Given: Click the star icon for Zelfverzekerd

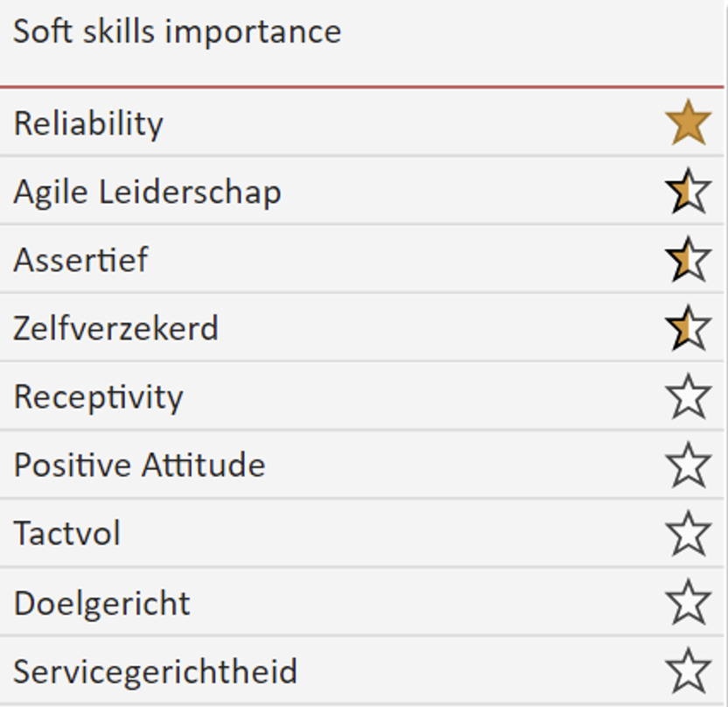Looking at the screenshot, I should [688, 328].
